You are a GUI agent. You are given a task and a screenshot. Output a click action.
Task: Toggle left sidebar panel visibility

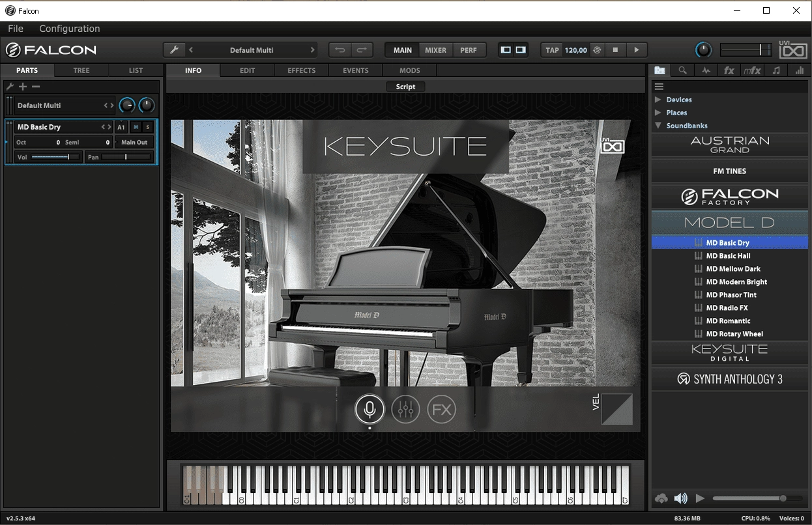[506, 50]
